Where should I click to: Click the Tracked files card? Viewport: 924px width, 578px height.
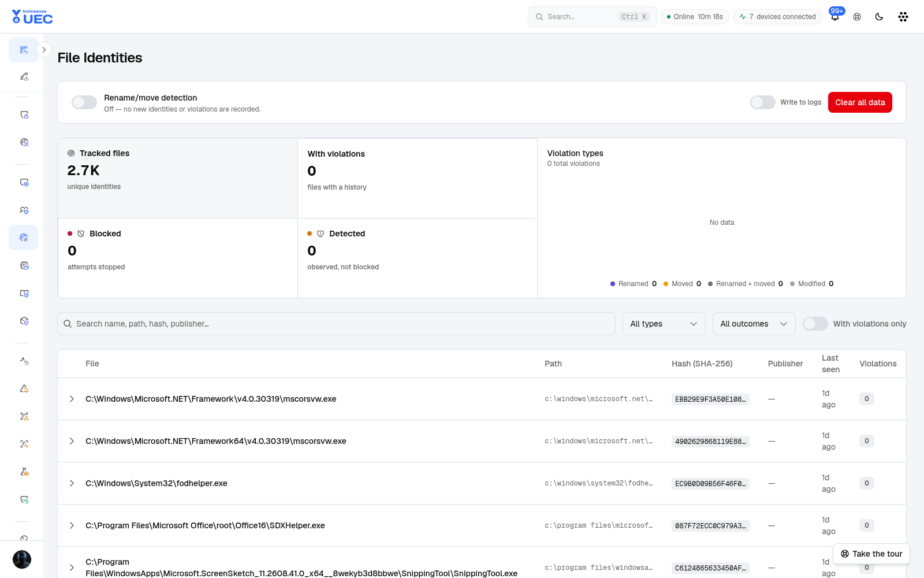(x=178, y=178)
